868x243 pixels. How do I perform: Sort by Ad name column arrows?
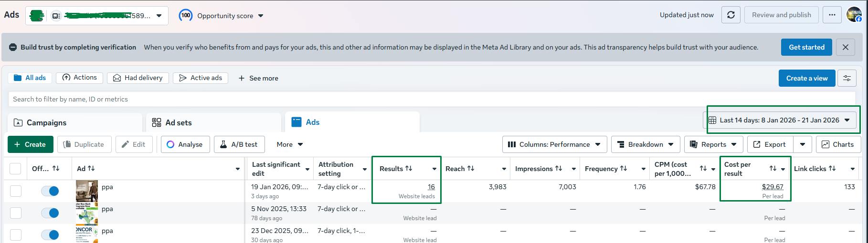pos(91,168)
